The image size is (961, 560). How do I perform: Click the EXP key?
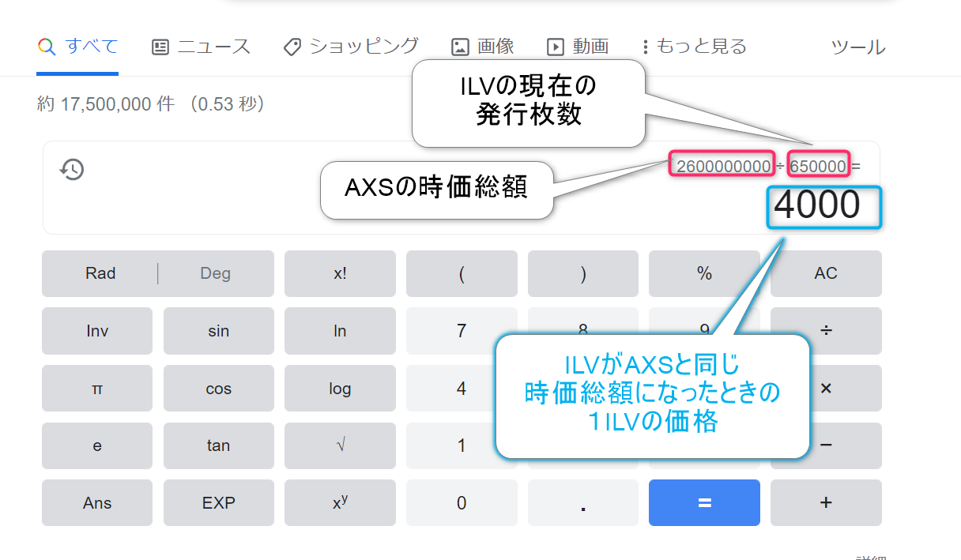tap(218, 503)
